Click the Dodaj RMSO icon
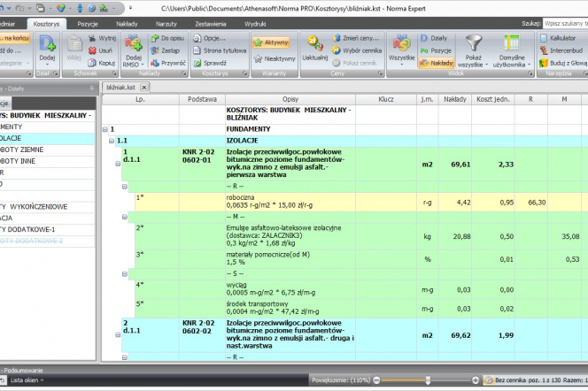The height and width of the screenshot is (391, 588). 135,44
